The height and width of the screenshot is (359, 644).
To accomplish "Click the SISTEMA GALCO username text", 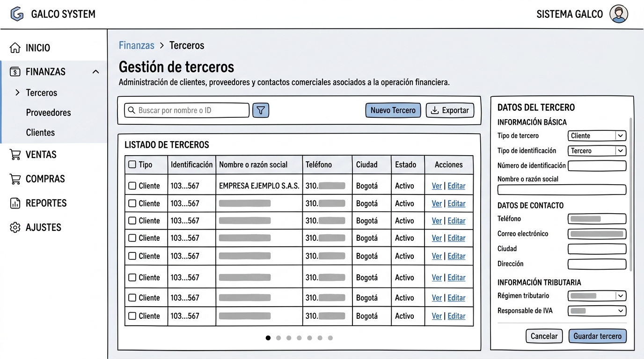I will pos(570,14).
